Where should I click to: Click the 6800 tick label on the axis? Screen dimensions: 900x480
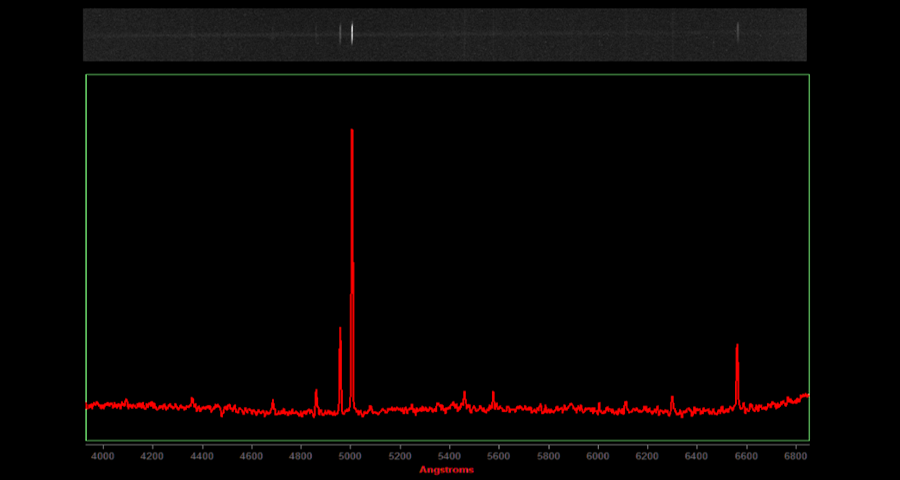pos(796,456)
